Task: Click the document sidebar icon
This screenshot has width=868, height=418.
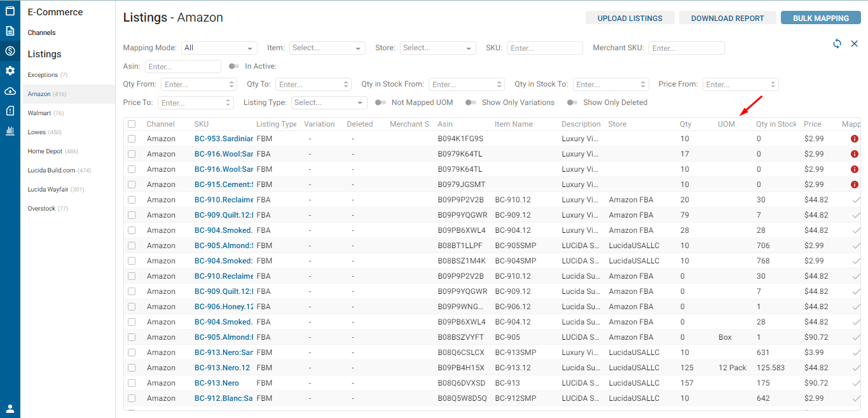Action: pyautogui.click(x=10, y=31)
